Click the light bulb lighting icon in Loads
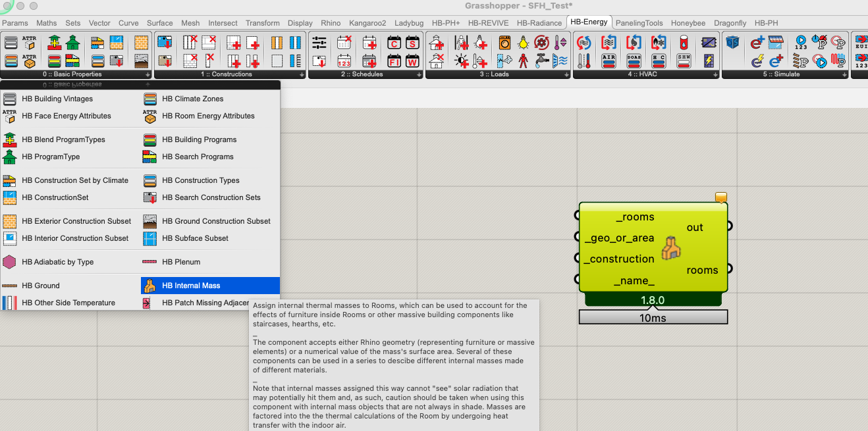The height and width of the screenshot is (431, 868). tap(523, 43)
